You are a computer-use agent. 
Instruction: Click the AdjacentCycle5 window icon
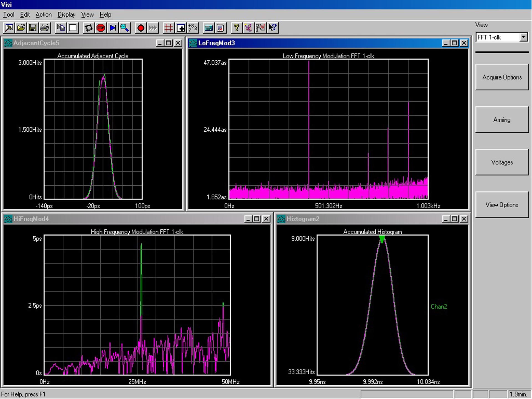8,43
